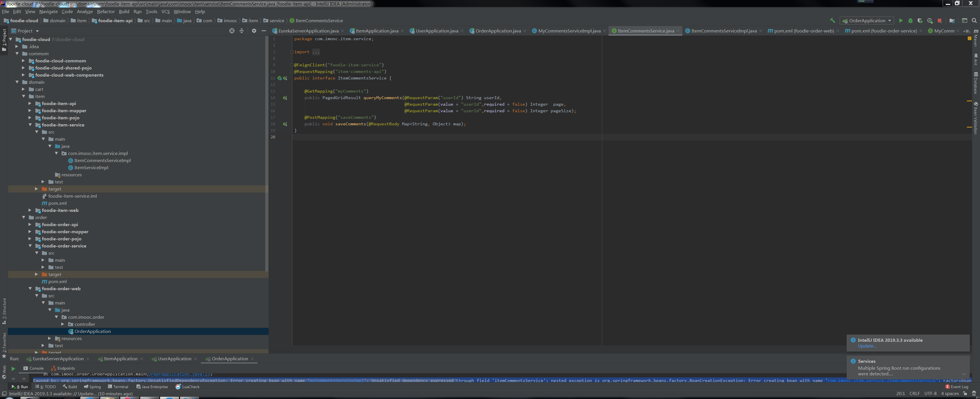
Task: Build project using hammer icon
Action: (x=832, y=21)
